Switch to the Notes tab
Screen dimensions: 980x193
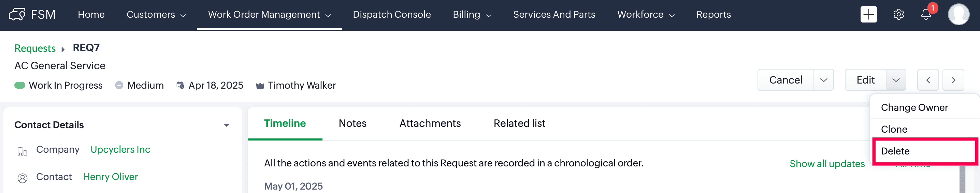point(352,123)
